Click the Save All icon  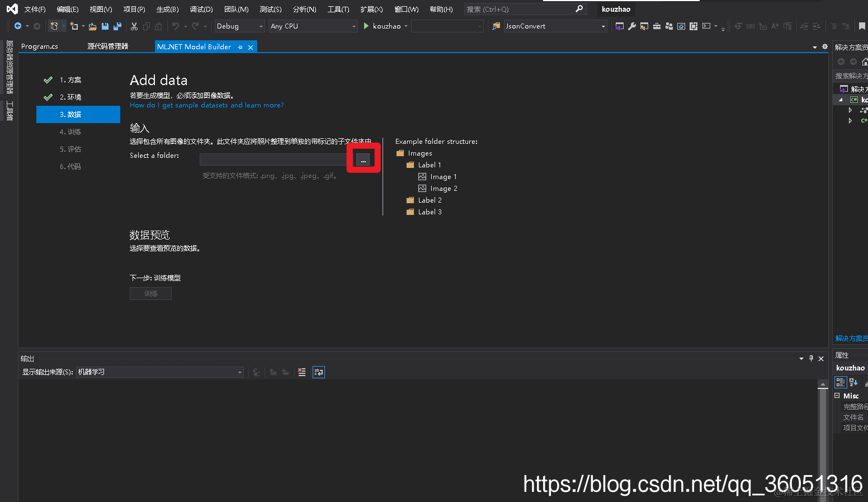pos(117,26)
